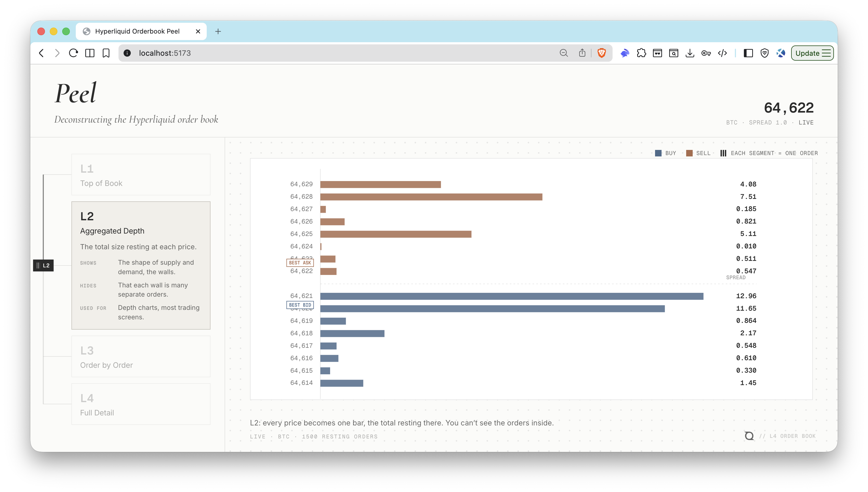Click the price label 64,619

[301, 321]
